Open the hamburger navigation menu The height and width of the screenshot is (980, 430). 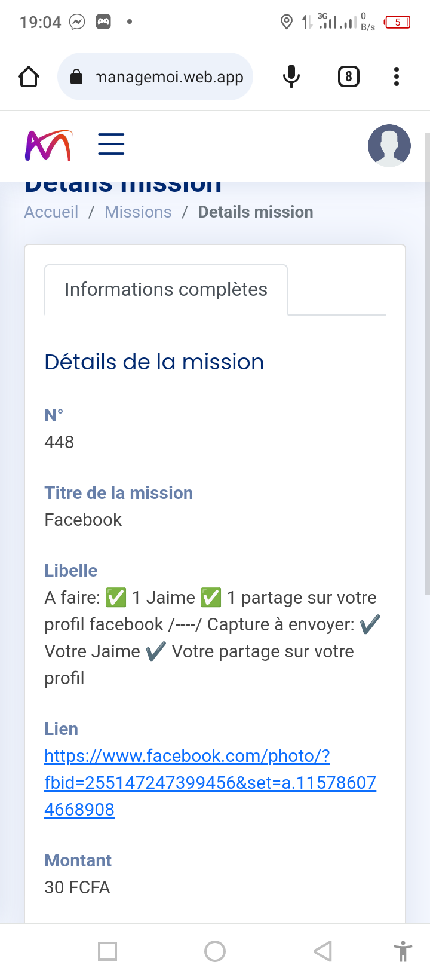click(x=111, y=145)
